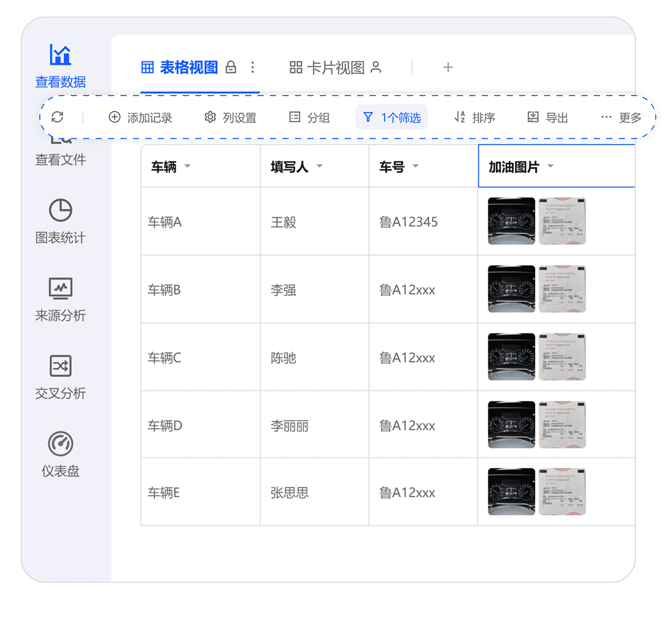
Task: Open dashboard photo thumbnail in 车辆A row
Action: click(x=511, y=221)
